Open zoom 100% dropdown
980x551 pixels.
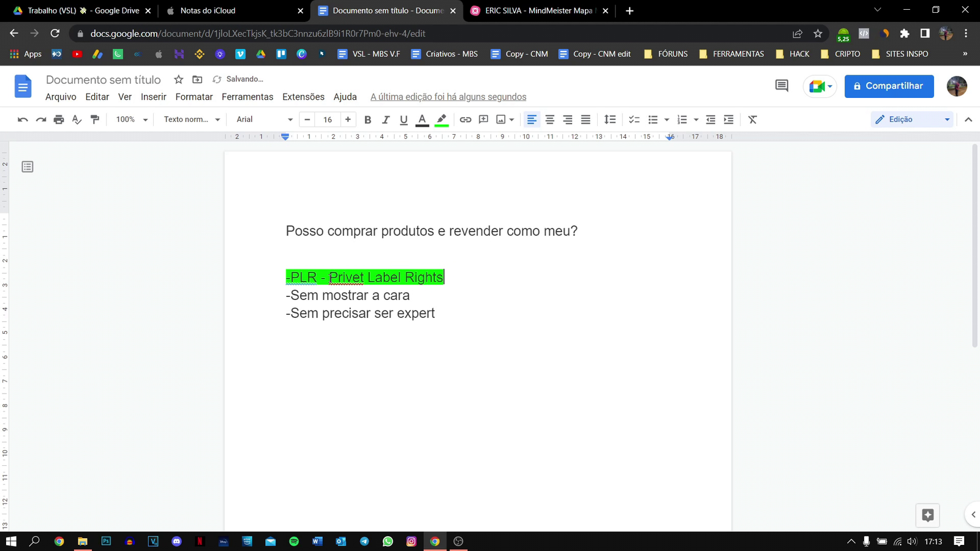[132, 119]
